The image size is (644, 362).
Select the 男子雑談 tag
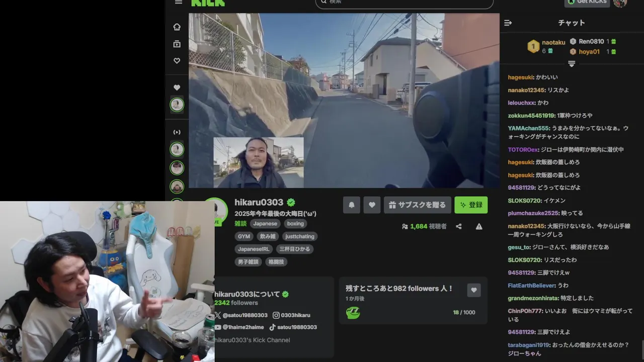(x=248, y=262)
